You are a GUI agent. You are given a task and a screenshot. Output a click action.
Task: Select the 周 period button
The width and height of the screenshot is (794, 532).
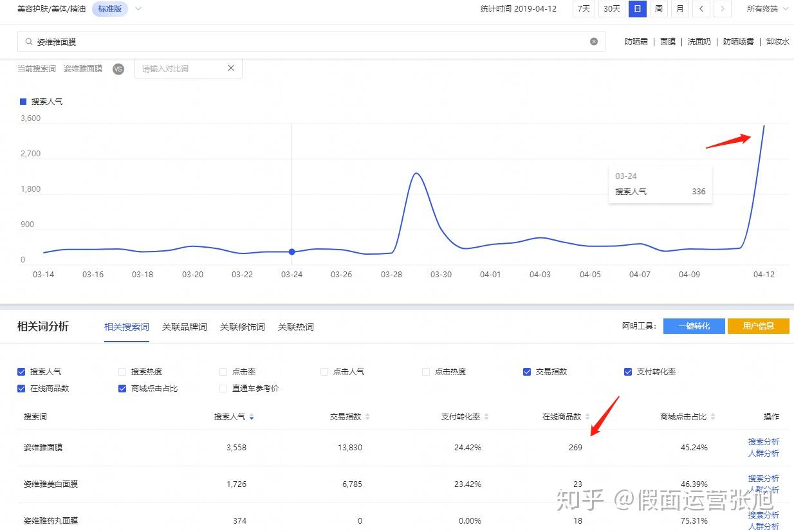tap(659, 9)
